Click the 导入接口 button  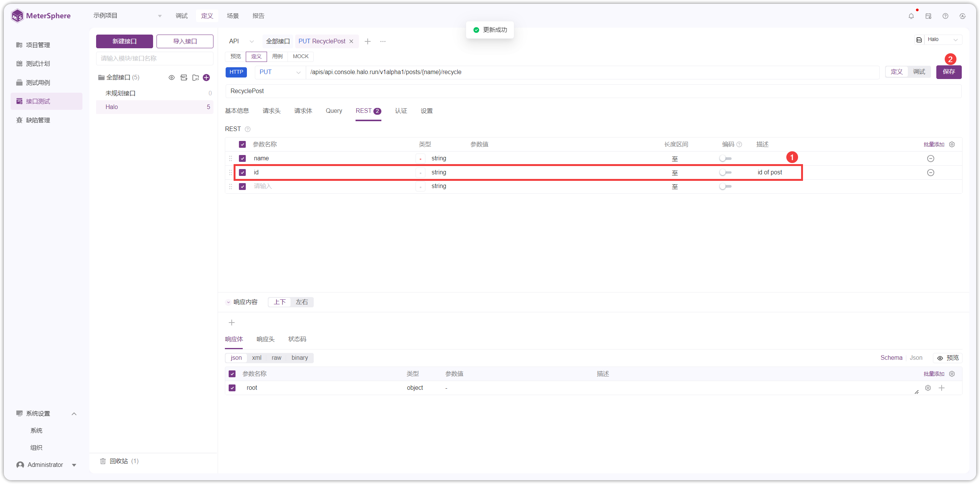click(x=185, y=41)
